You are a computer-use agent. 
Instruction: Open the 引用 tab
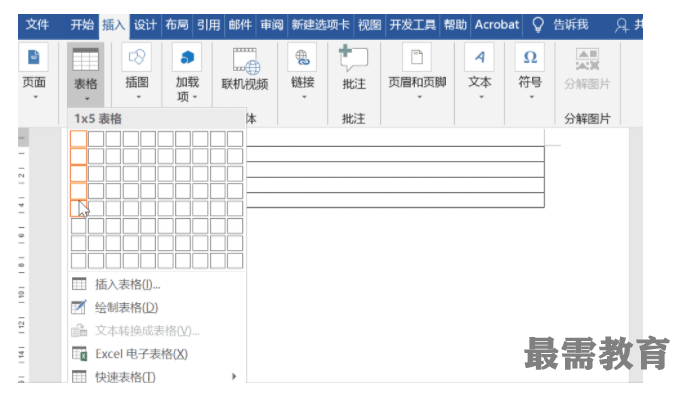point(209,25)
